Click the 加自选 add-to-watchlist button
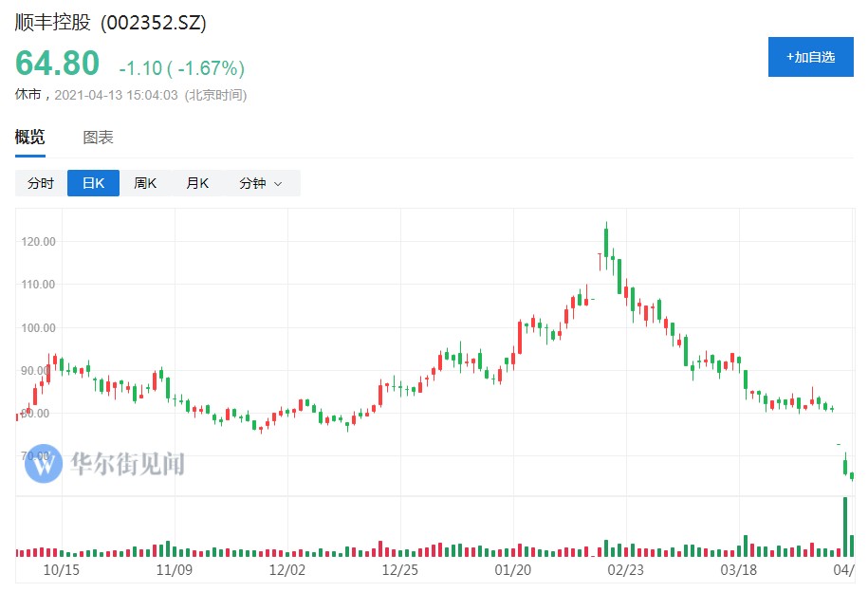The height and width of the screenshot is (592, 868). (x=810, y=57)
